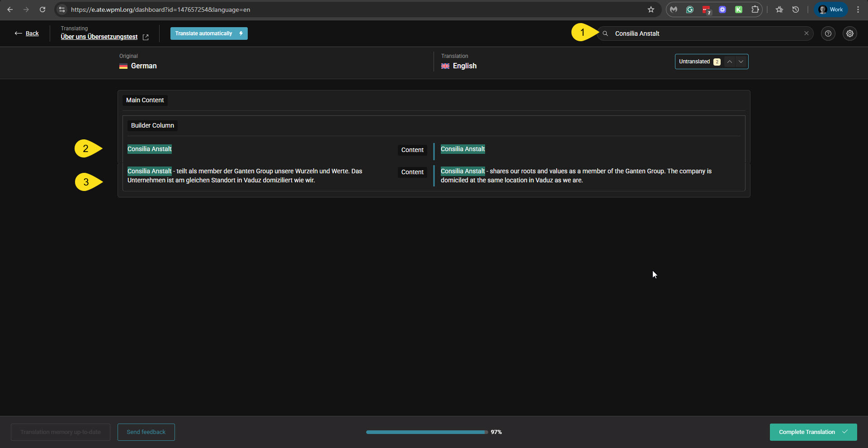Click the lightning bolt on Translate automatically
Screen dimensions: 868x448
coord(241,33)
